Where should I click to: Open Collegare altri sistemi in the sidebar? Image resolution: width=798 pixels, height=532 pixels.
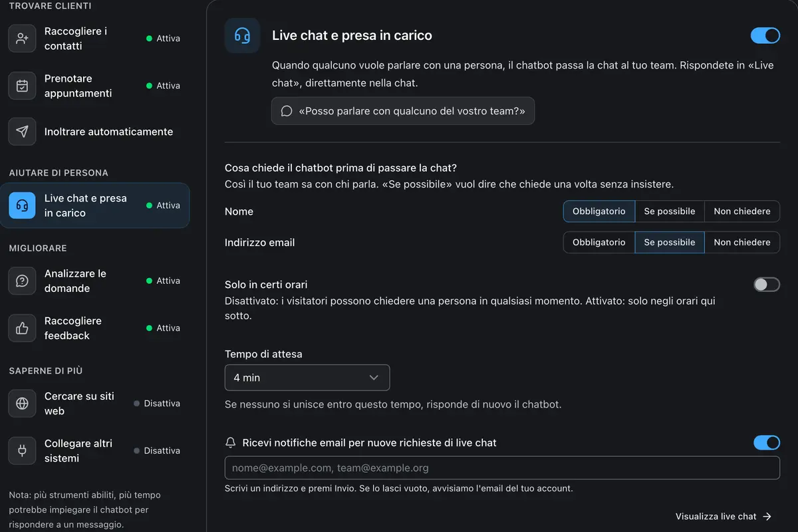point(94,451)
